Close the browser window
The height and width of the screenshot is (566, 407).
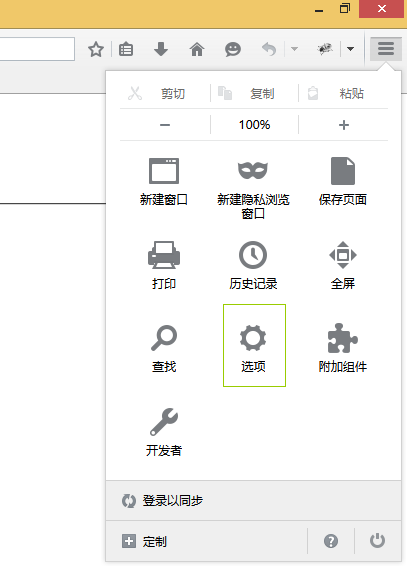tap(382, 8)
